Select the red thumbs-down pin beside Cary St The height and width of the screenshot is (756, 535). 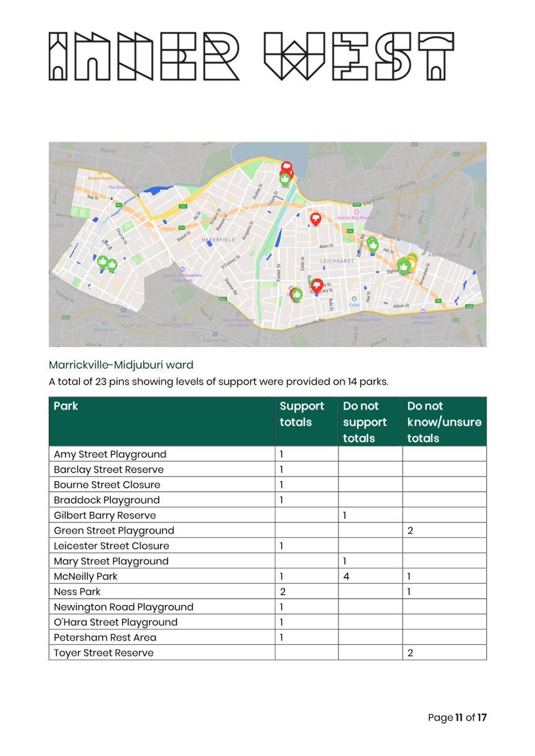(x=317, y=285)
